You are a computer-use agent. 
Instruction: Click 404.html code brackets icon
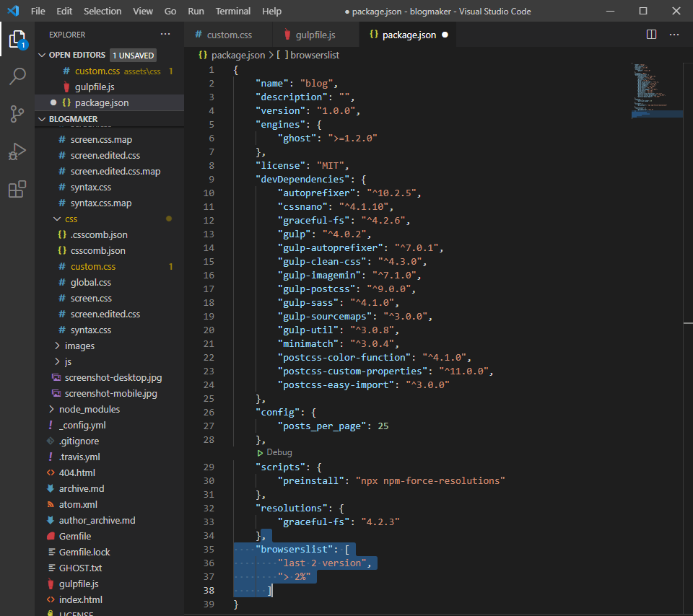51,472
